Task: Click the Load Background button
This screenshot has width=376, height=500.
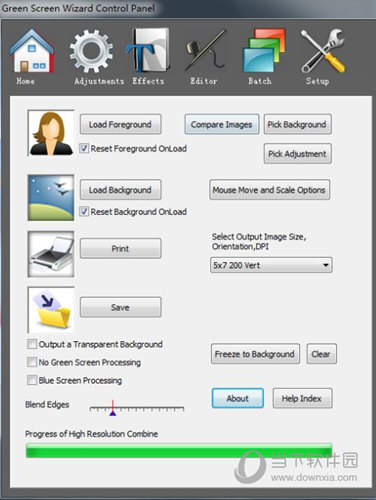Action: pos(121,190)
